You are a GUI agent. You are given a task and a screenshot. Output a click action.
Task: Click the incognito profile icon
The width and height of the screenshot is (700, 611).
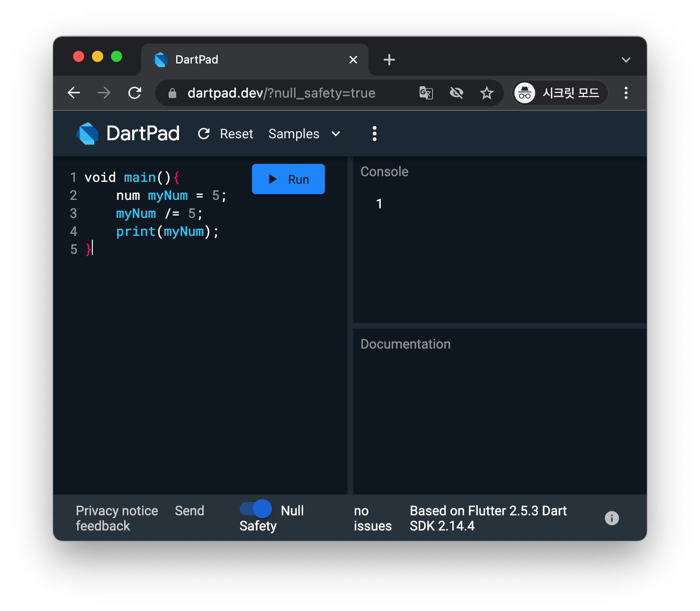click(525, 93)
